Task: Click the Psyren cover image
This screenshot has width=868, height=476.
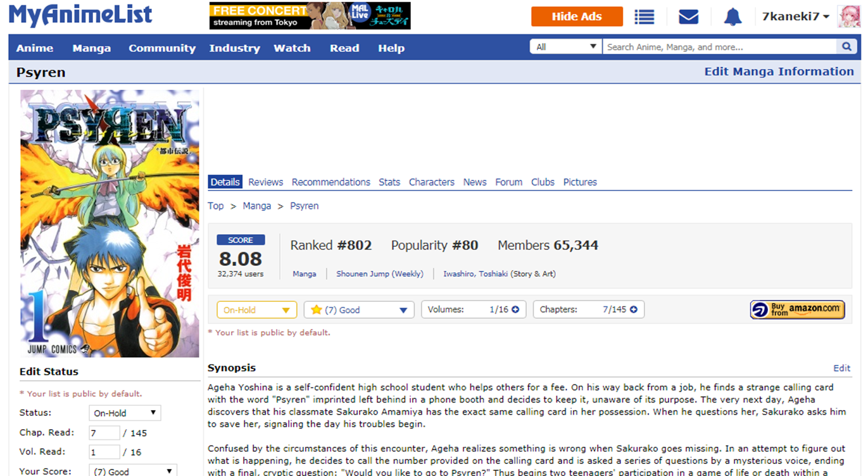Action: (110, 223)
